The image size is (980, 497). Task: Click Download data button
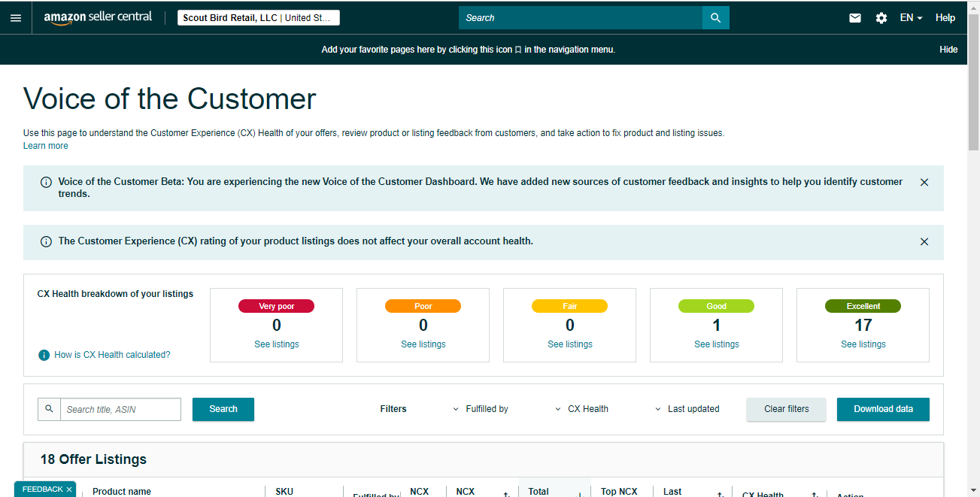tap(883, 409)
